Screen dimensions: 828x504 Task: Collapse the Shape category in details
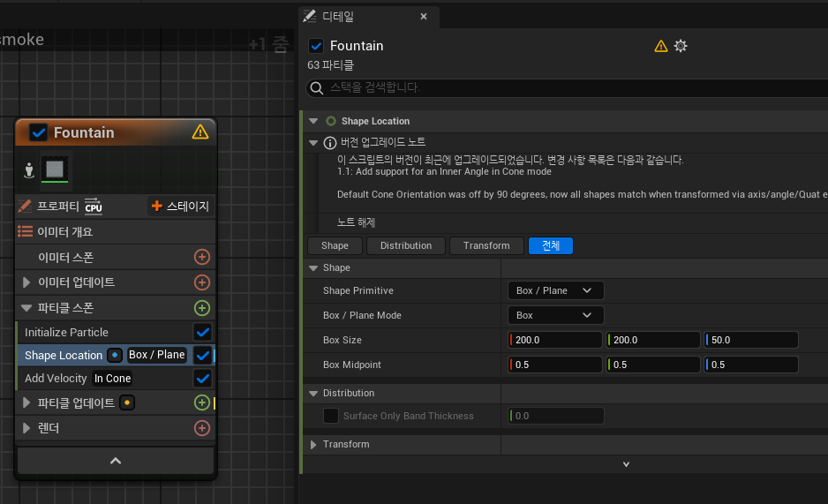313,268
